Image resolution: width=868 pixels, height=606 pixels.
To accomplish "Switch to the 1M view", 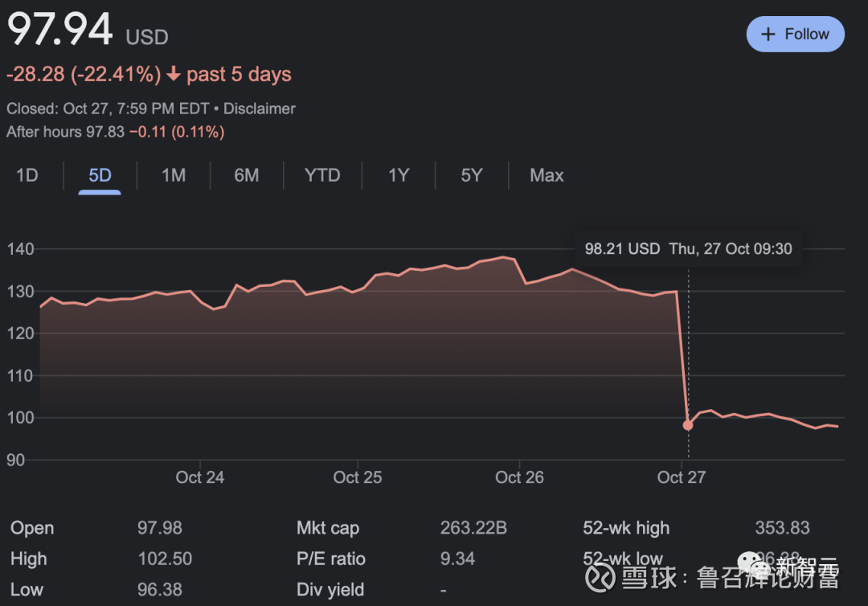I will 173,175.
